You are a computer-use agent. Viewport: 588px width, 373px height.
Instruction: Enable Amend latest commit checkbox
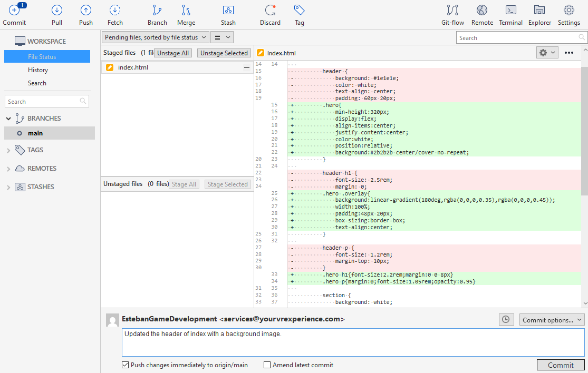point(267,365)
